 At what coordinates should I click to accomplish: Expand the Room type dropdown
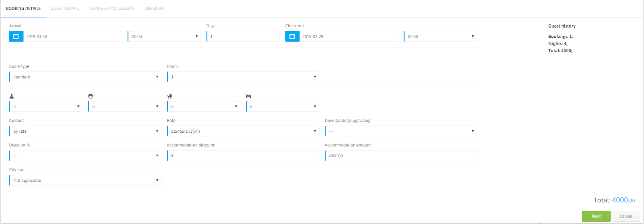(x=85, y=77)
